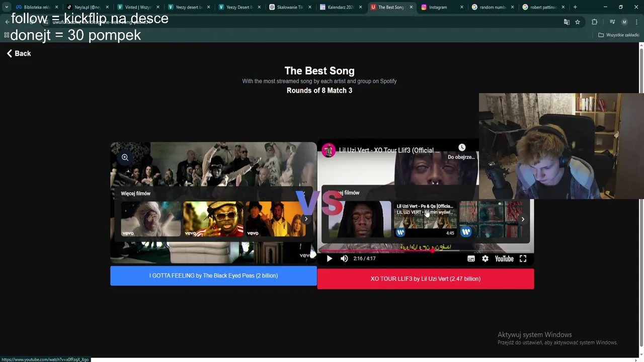Click the 2:16 / 4:17 time display

(x=364, y=258)
